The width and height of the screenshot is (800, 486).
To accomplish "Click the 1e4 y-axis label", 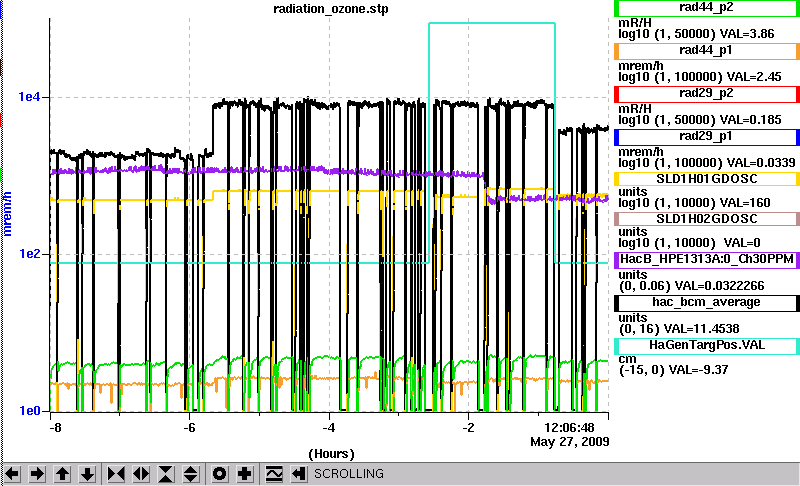I will point(30,96).
